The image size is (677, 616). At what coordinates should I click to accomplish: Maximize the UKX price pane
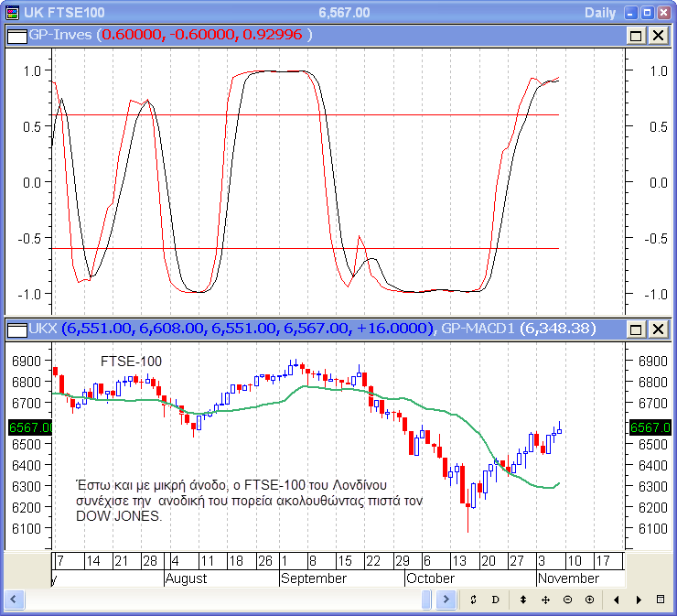[636, 328]
